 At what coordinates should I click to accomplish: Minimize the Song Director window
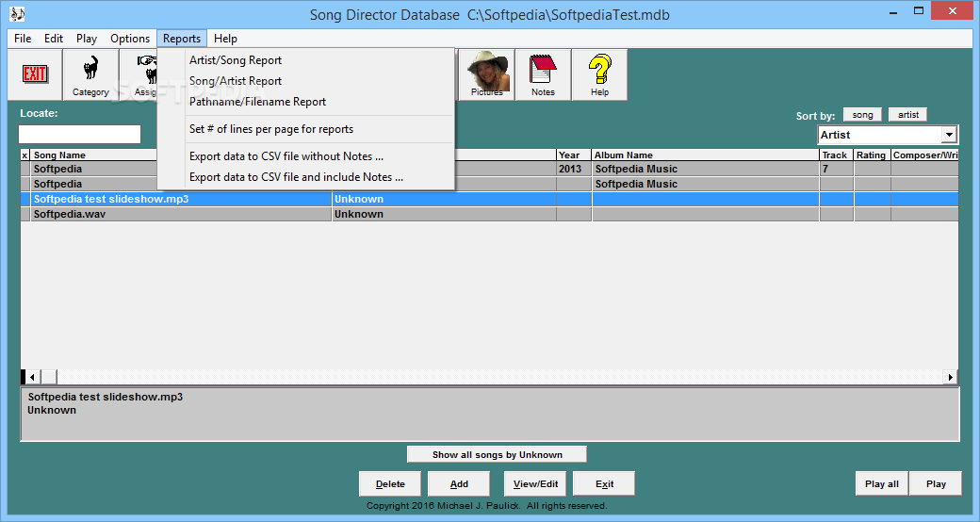click(x=893, y=11)
